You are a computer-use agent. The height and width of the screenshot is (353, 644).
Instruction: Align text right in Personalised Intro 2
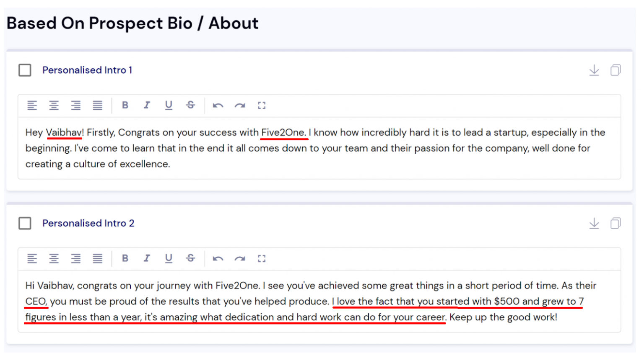click(75, 258)
